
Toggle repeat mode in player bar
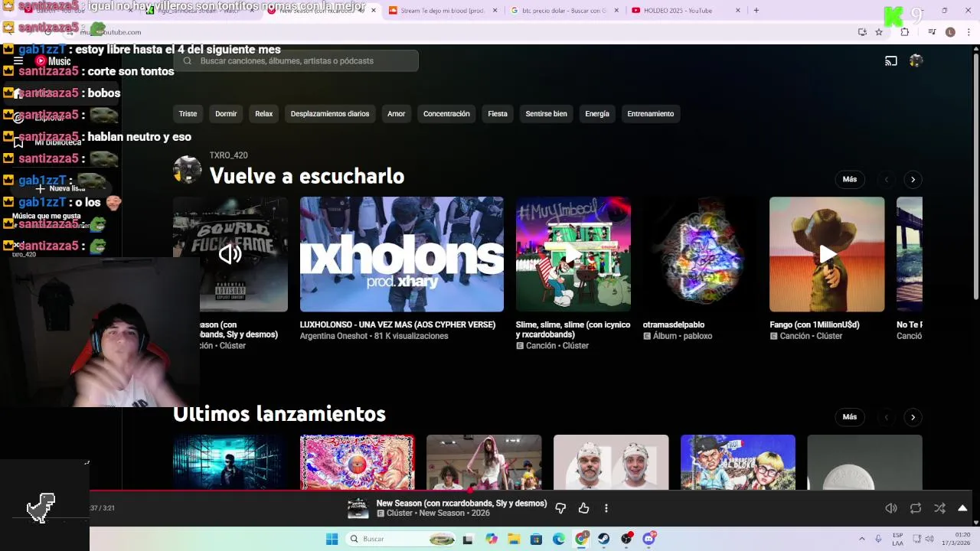point(915,508)
